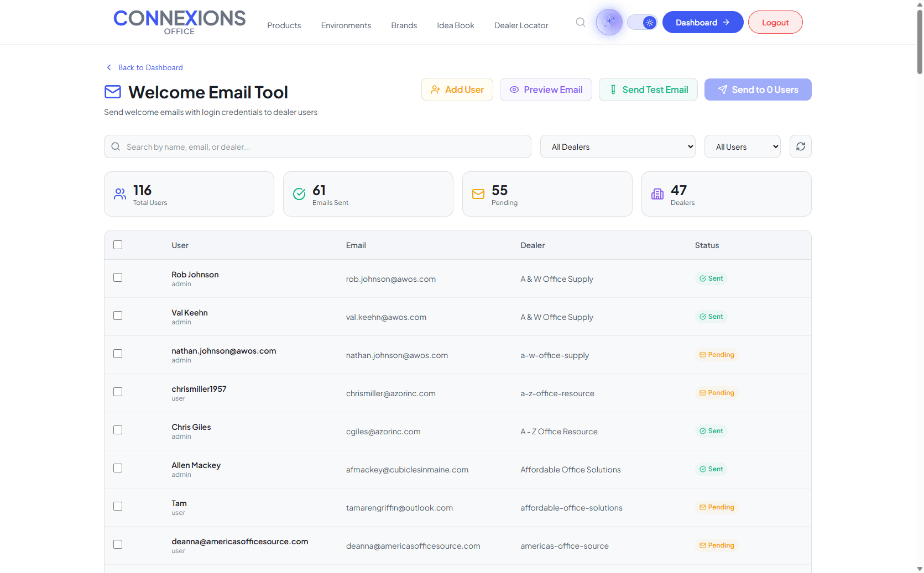Click the green checkmark icon on Emails Sent card

coord(299,194)
